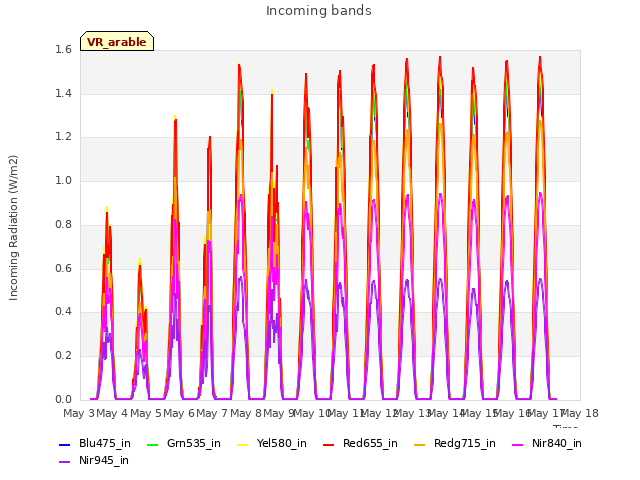Click the May 18 x-axis tick label
The width and height of the screenshot is (640, 480).
pos(580,413)
